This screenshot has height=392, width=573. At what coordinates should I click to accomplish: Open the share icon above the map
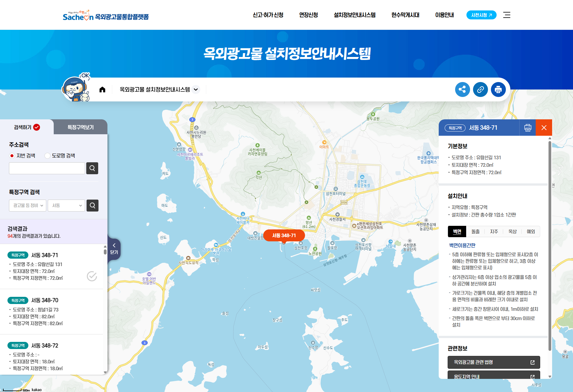(462, 89)
